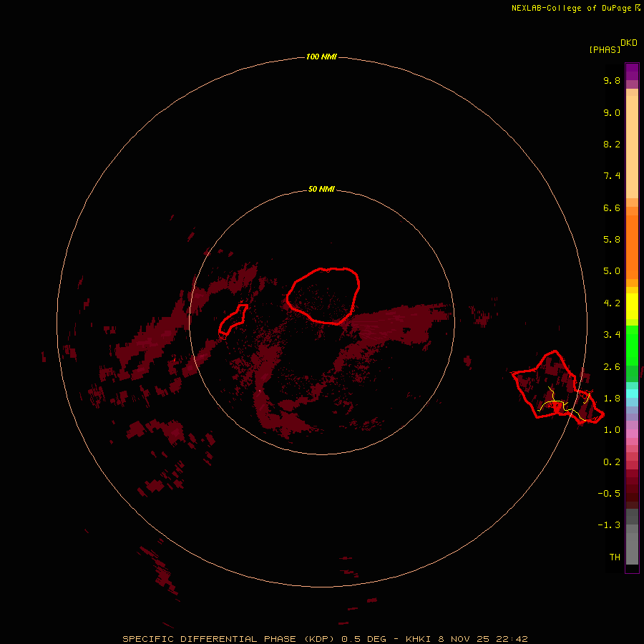Click the -1.3 value on the color scale
Image resolution: width=644 pixels, height=644 pixels.
point(609,525)
